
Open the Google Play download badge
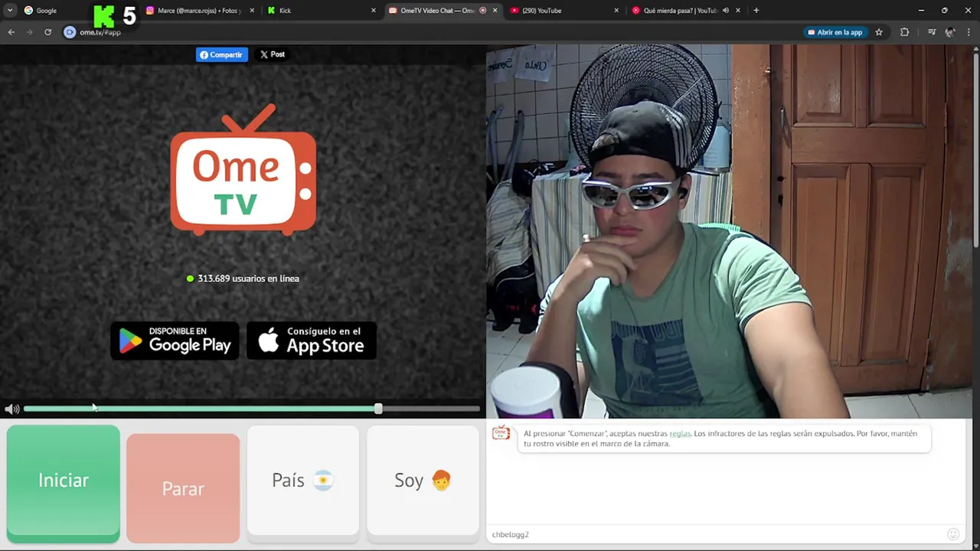(175, 341)
